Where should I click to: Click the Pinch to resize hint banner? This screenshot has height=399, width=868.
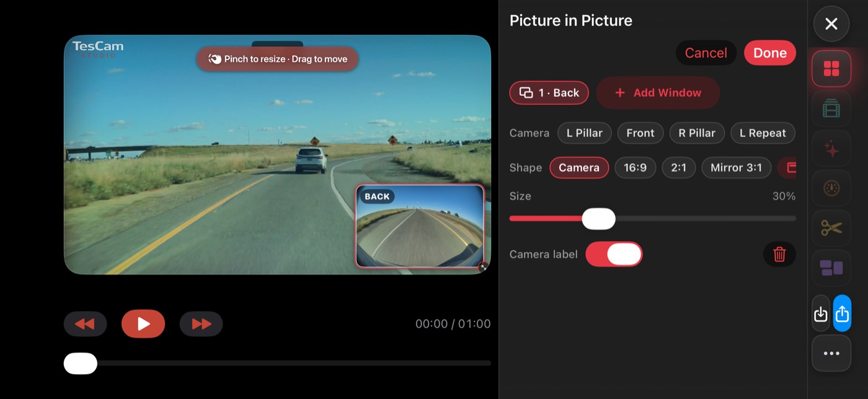tap(277, 59)
